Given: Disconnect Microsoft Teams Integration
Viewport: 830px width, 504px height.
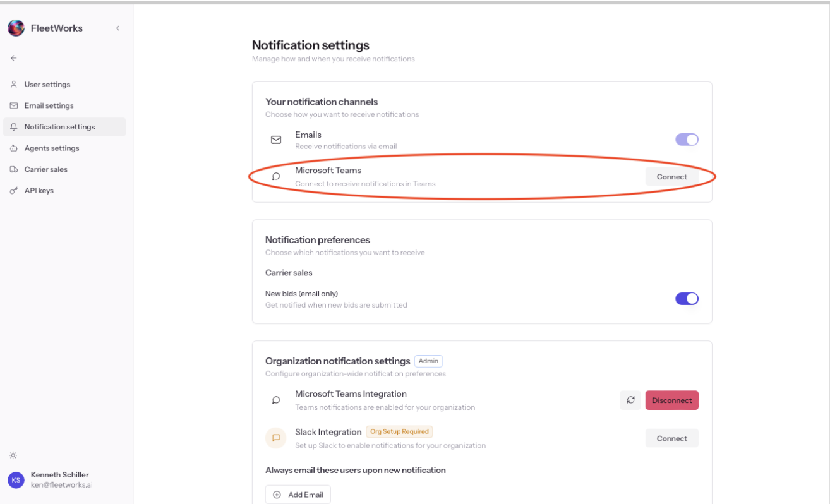Looking at the screenshot, I should click(x=671, y=400).
